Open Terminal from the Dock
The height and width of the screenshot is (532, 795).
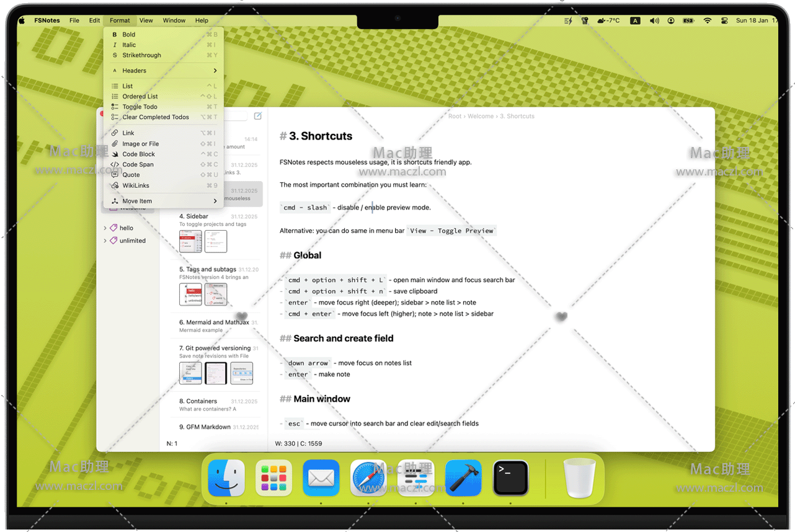point(510,478)
